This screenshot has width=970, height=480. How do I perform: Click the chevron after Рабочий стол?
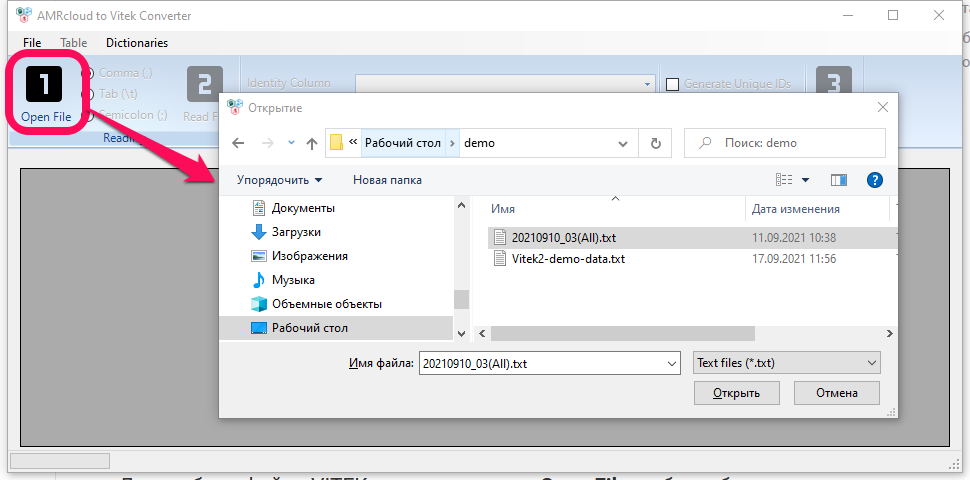point(452,144)
